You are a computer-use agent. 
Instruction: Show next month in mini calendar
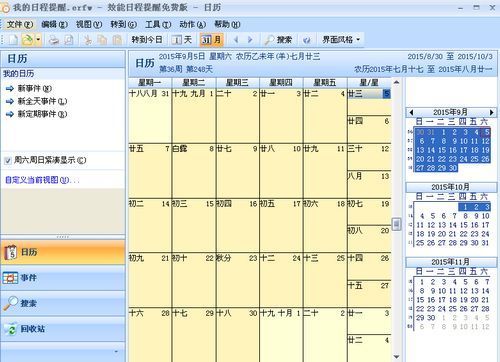491,112
